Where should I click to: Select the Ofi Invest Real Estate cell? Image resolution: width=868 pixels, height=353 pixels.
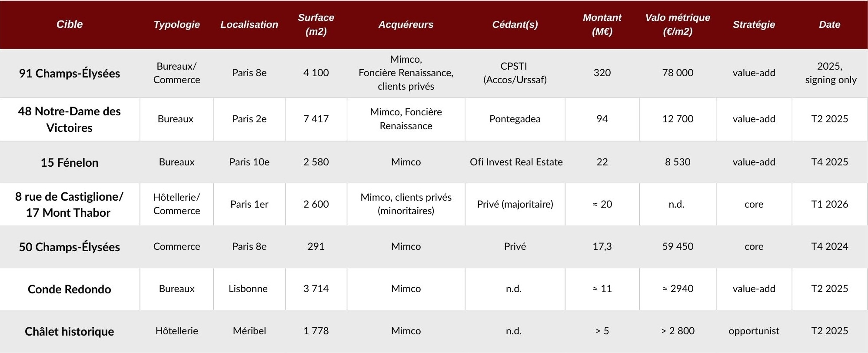(516, 162)
